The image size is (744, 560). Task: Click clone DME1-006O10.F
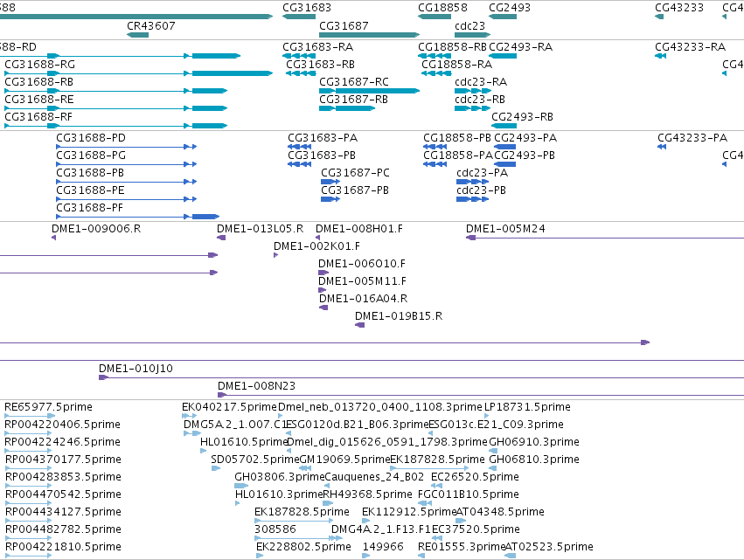[x=362, y=264]
